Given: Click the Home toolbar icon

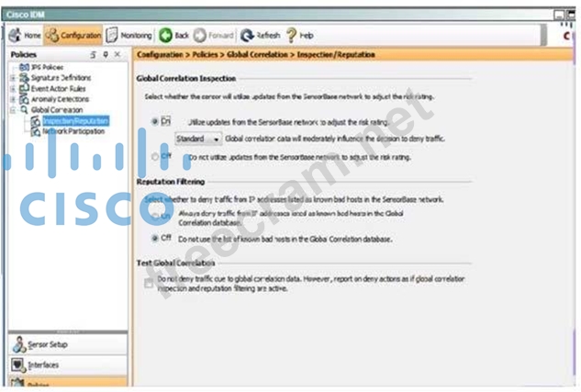Looking at the screenshot, I should point(25,35).
